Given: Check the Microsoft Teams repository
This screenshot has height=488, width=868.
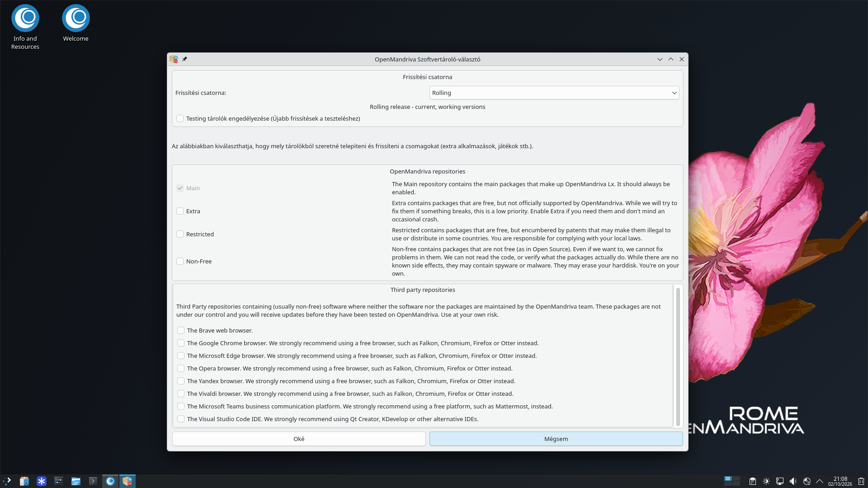Looking at the screenshot, I should click(181, 406).
